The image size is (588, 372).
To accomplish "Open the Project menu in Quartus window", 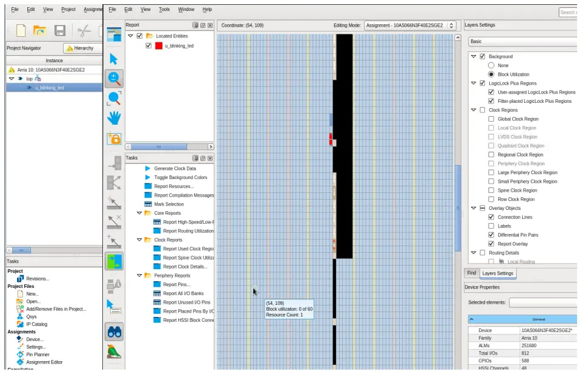I will click(68, 9).
